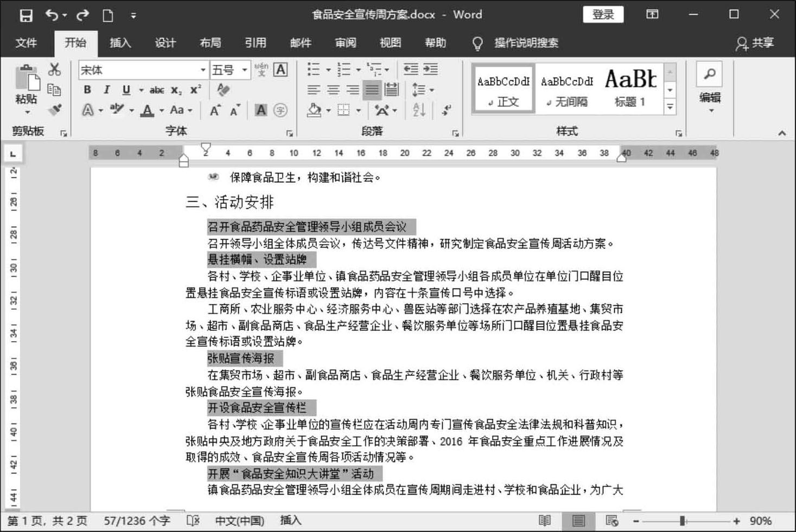Sort paragraphs with the A-Z sort icon
Viewport: 796px width, 532px height.
pos(419,110)
